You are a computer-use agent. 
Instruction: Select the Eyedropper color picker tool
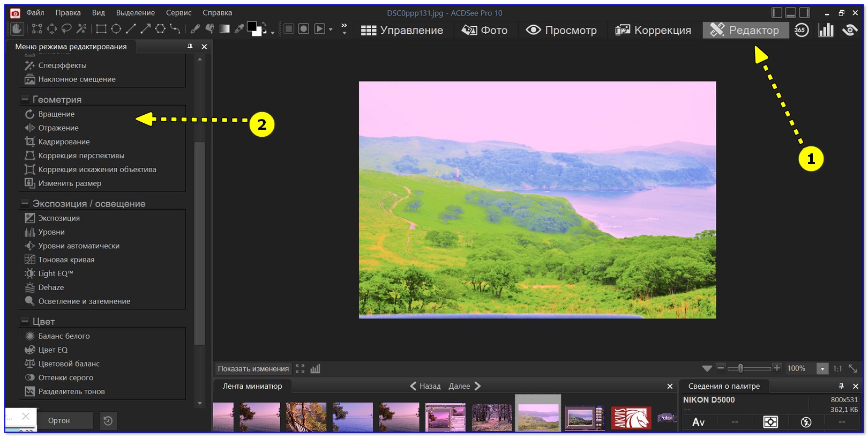[239, 29]
